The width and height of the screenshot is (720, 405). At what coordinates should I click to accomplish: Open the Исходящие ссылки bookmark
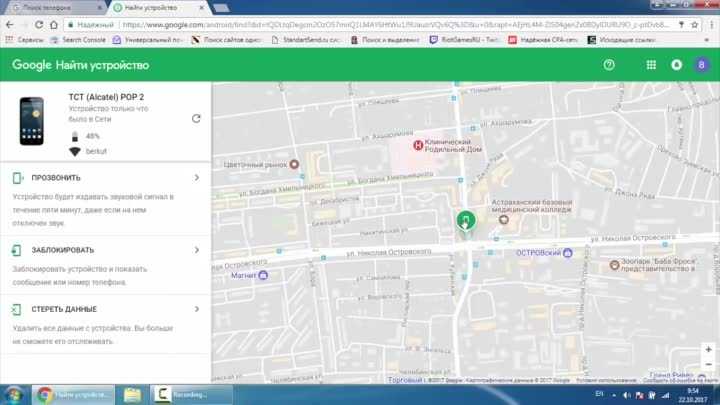(x=622, y=40)
